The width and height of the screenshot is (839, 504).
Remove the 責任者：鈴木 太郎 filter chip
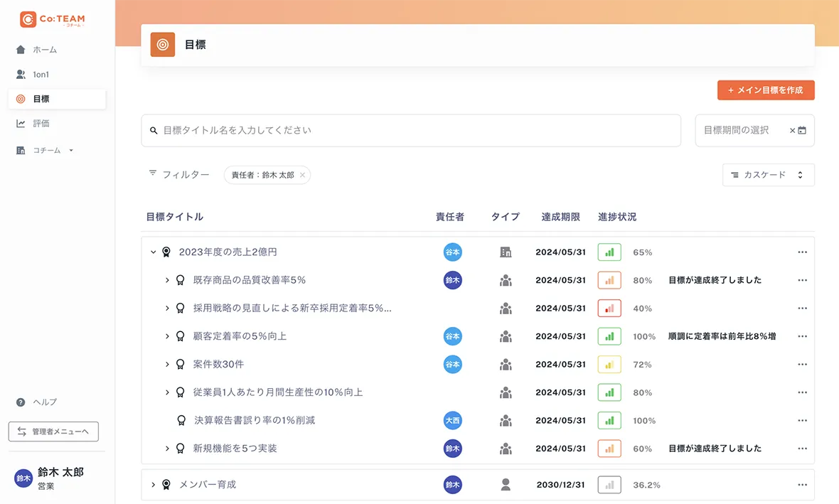(302, 175)
